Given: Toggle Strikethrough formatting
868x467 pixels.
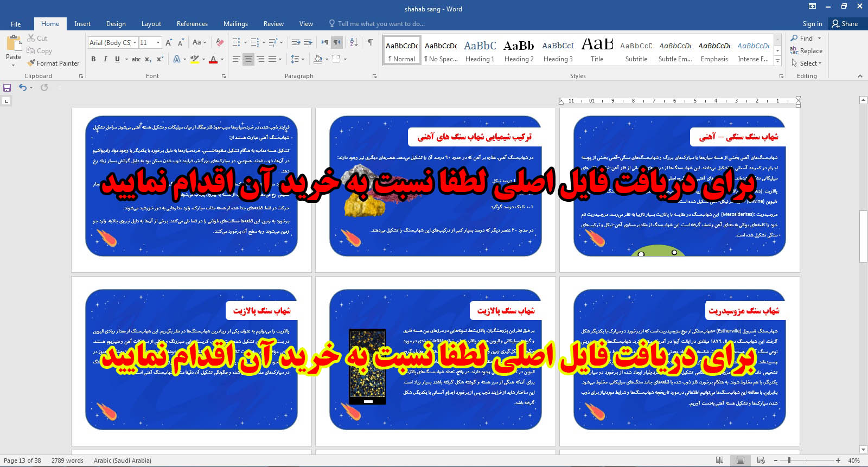Looking at the screenshot, I should point(136,59).
